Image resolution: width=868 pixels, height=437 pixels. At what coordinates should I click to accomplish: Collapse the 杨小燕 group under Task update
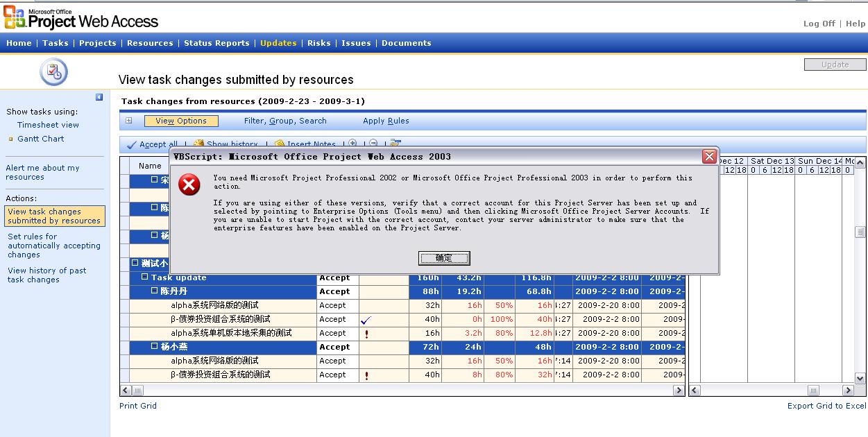tap(155, 347)
